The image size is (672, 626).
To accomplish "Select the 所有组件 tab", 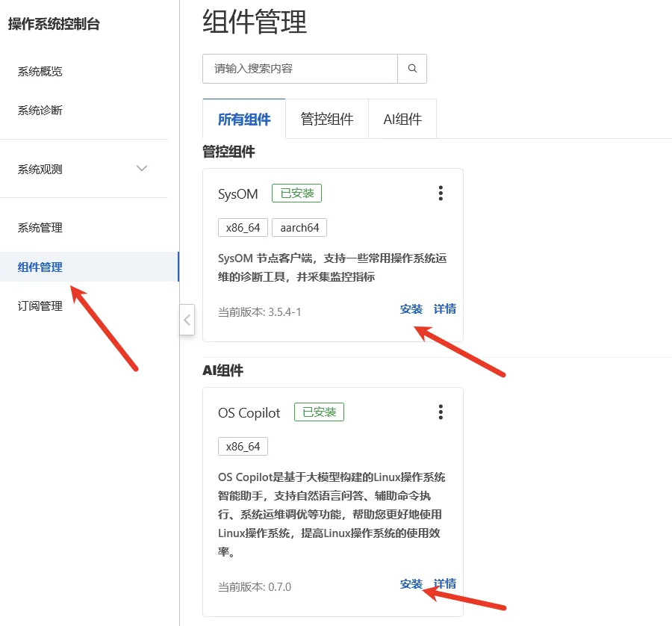I will pos(243,118).
